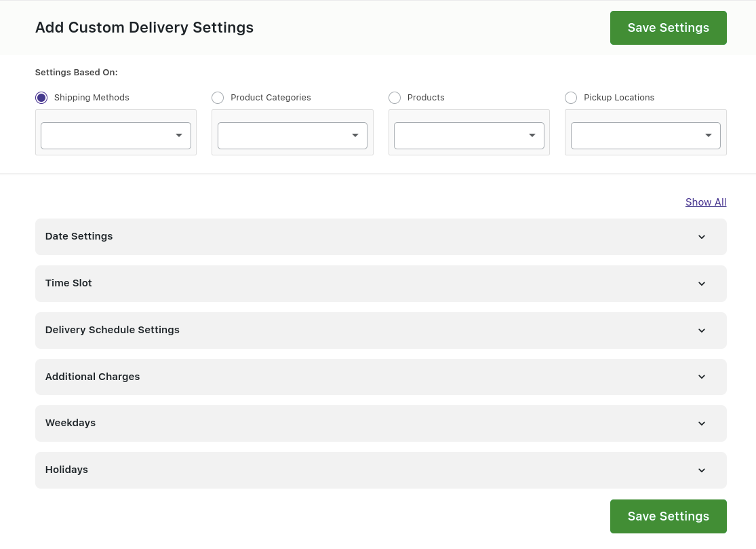Open the Shipping Methods dropdown

tap(116, 136)
